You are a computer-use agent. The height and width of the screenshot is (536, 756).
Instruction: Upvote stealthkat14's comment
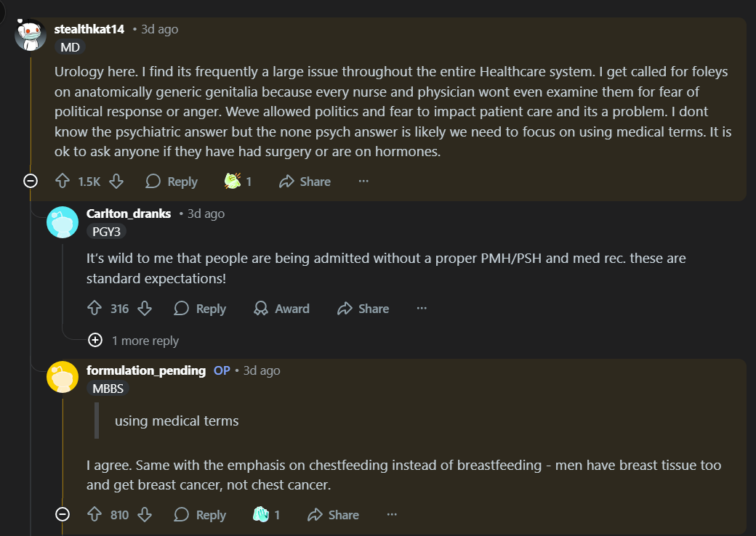(x=63, y=182)
